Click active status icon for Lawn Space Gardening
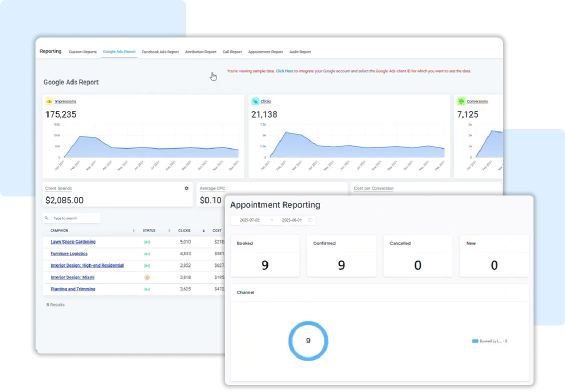Viewport: 565px width, 392px height. click(x=147, y=242)
